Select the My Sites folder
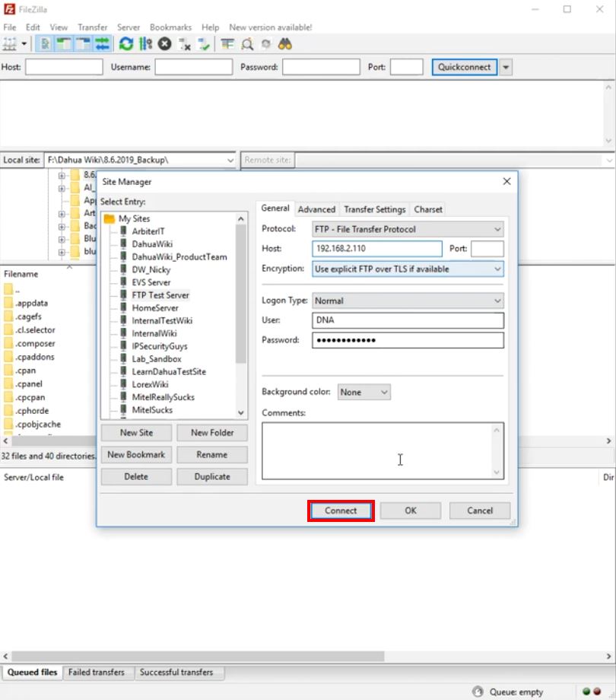The height and width of the screenshot is (700, 616). click(x=134, y=219)
